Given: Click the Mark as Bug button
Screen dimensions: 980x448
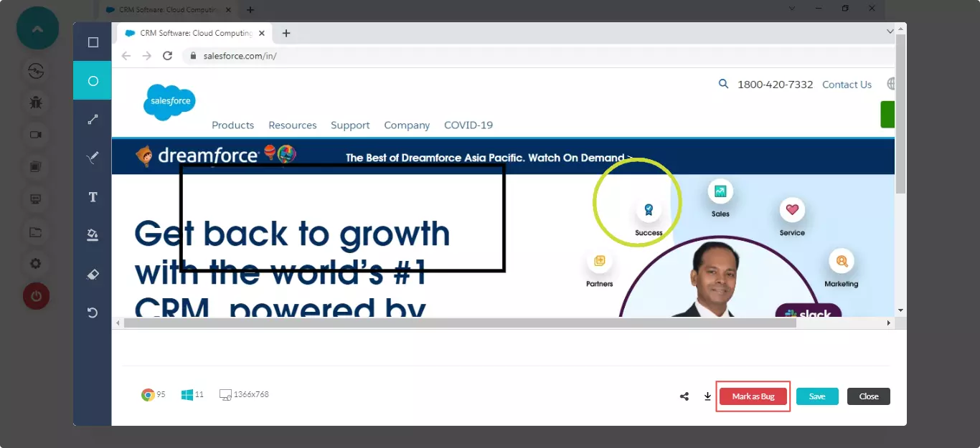Looking at the screenshot, I should pyautogui.click(x=753, y=396).
